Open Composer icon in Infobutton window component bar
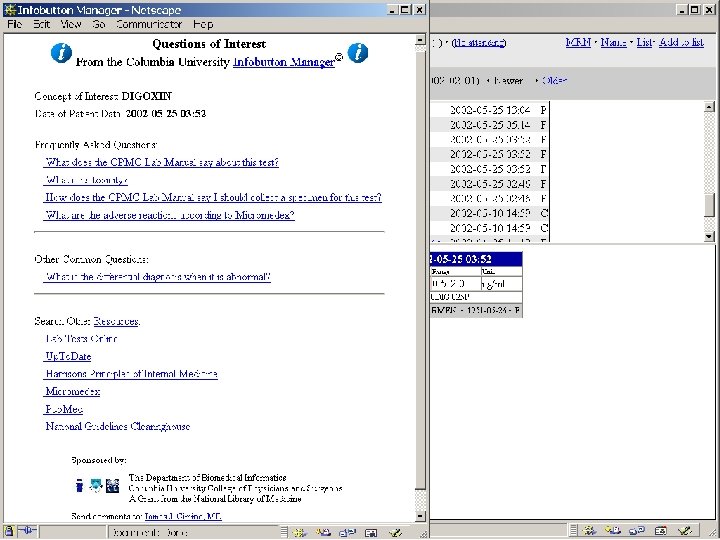 [x=395, y=532]
